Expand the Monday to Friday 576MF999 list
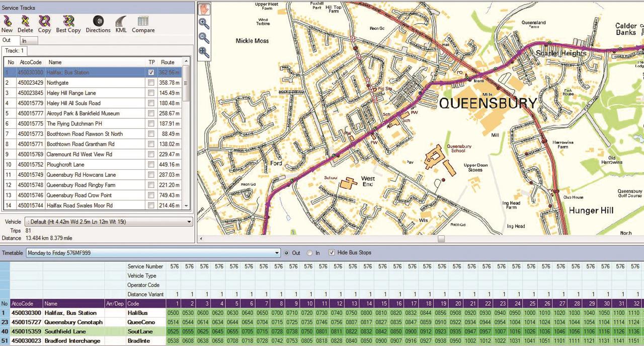 tap(276, 252)
